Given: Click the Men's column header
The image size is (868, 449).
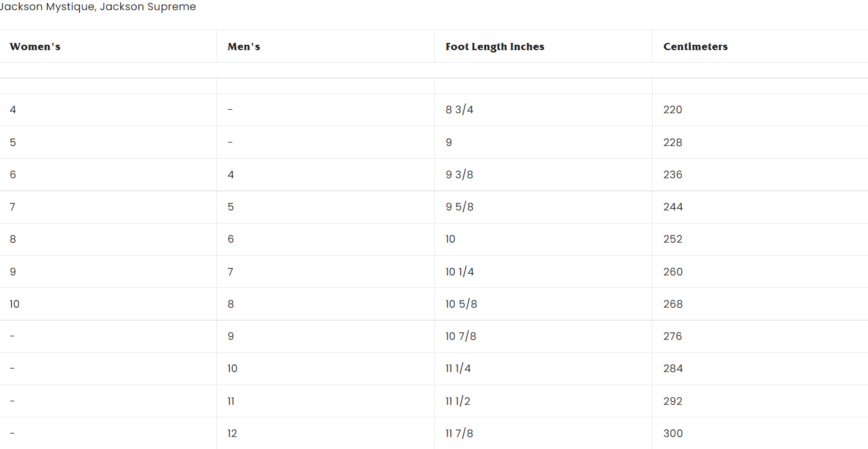Looking at the screenshot, I should pyautogui.click(x=244, y=47).
